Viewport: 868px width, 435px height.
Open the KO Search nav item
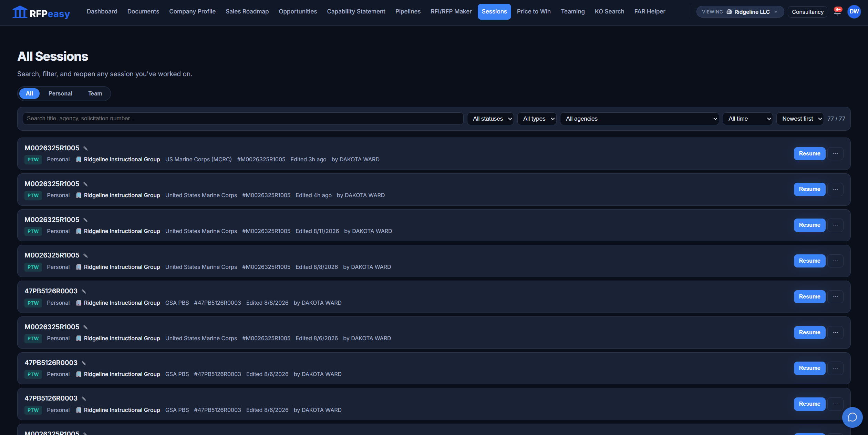click(610, 11)
